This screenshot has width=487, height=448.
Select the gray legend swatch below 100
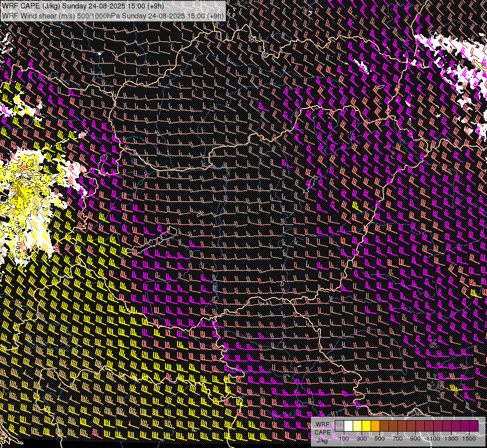click(x=339, y=426)
